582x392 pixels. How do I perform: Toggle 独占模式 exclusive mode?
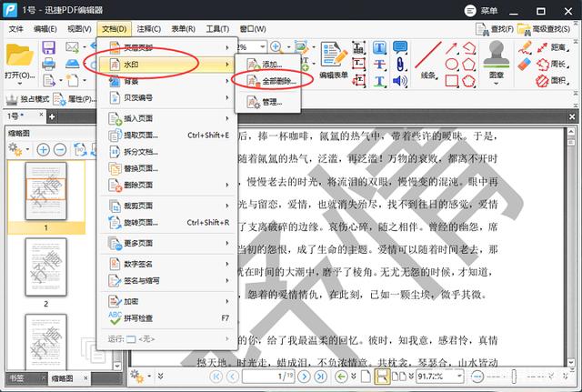pyautogui.click(x=27, y=99)
